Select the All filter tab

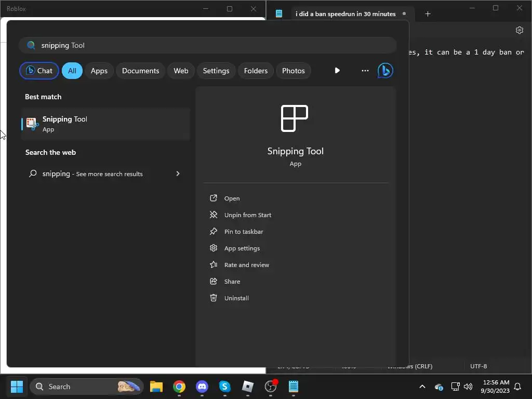click(x=72, y=71)
